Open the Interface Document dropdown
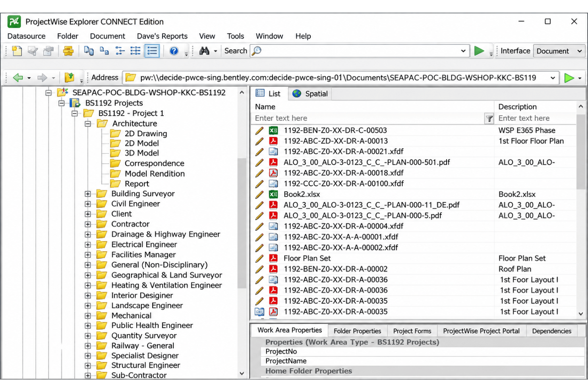Viewport: 588px width, 392px height. (x=559, y=51)
